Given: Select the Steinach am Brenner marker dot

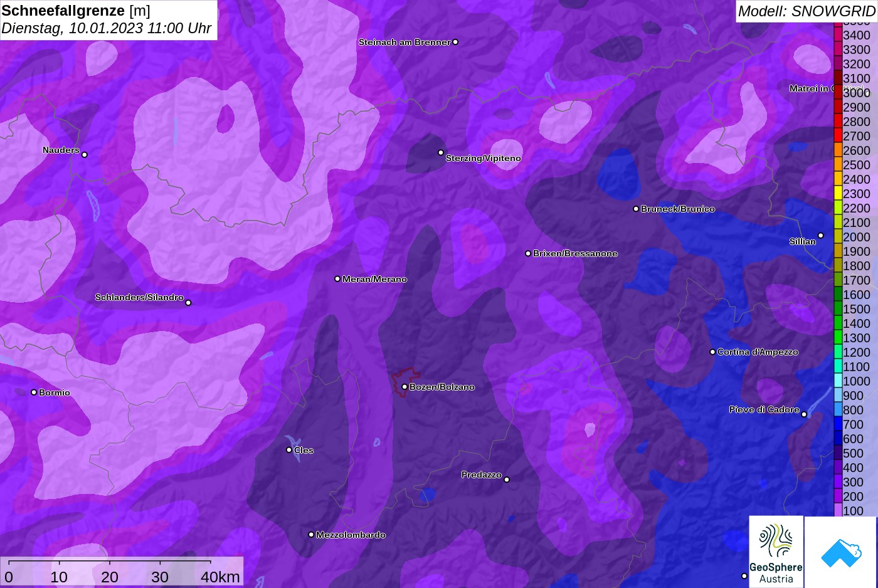Looking at the screenshot, I should coord(455,42).
